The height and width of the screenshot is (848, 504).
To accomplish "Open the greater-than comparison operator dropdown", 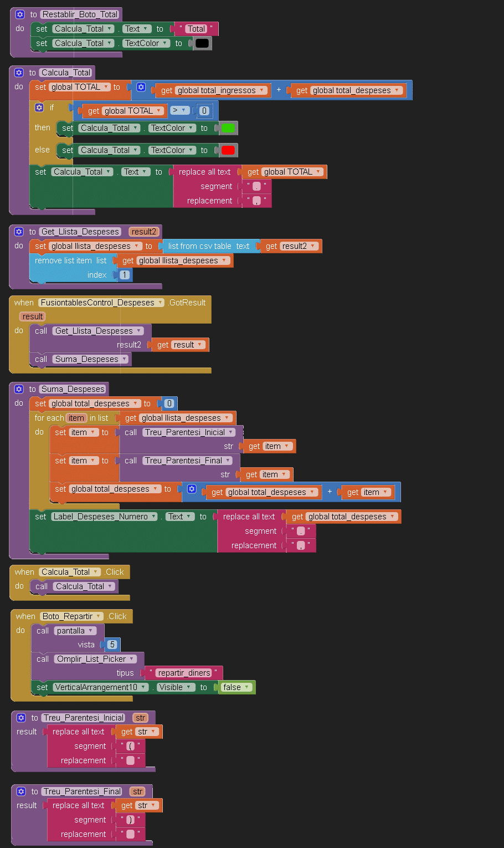I will (x=184, y=110).
